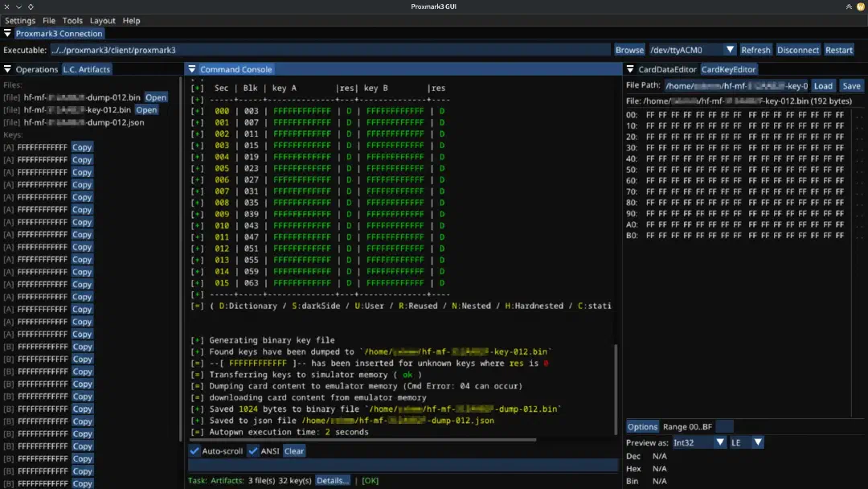This screenshot has width=868, height=489.
Task: Switch to the CardKeyEditor tab
Action: (728, 69)
